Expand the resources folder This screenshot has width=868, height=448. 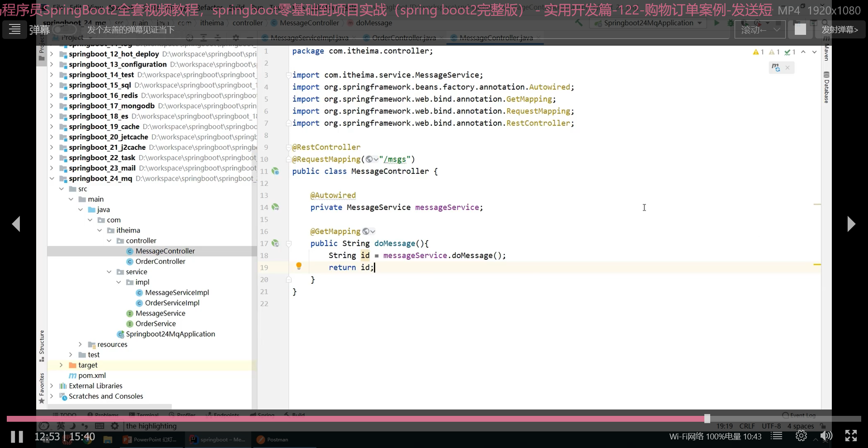(x=80, y=344)
